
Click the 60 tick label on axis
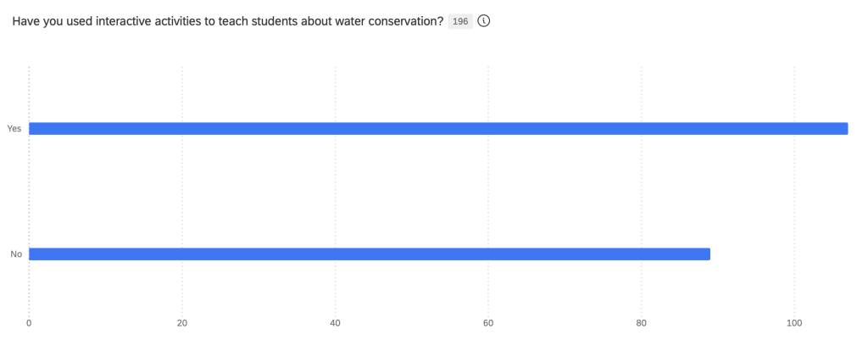click(488, 323)
